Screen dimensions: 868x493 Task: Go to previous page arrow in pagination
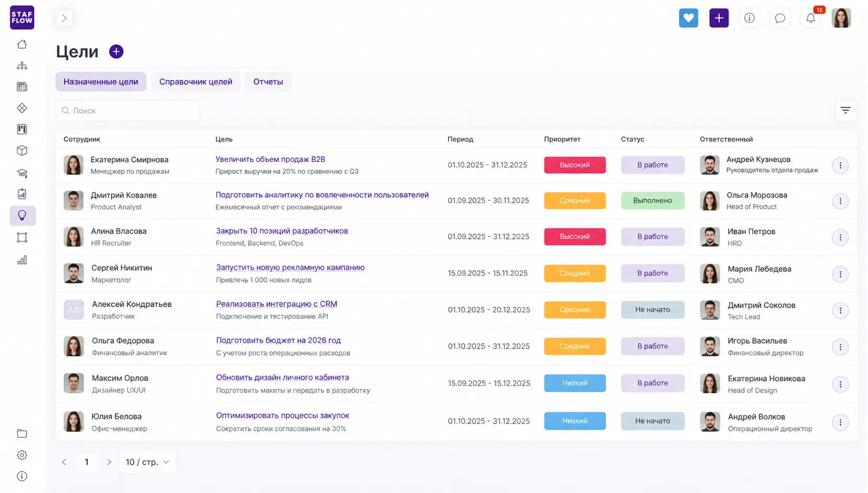pos(64,462)
